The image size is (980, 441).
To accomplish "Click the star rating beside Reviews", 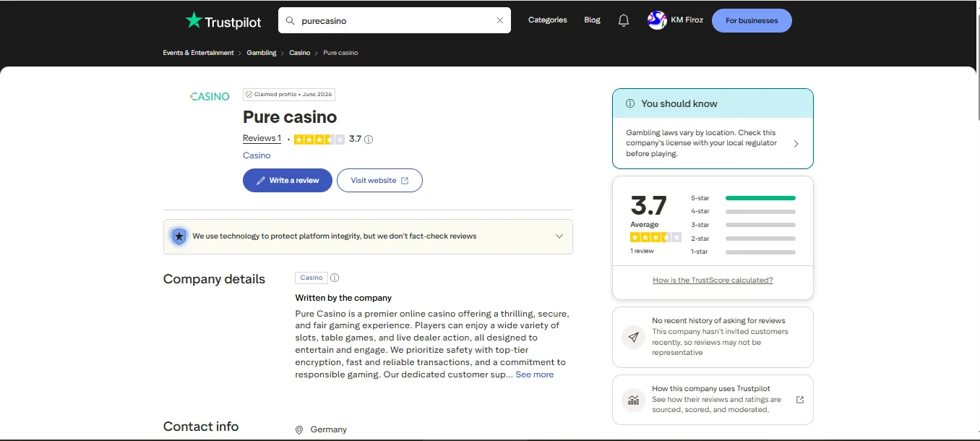I will 319,140.
